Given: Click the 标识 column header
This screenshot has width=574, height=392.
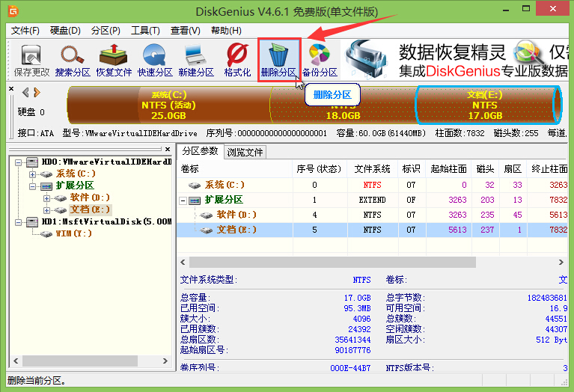Looking at the screenshot, I should tap(412, 169).
